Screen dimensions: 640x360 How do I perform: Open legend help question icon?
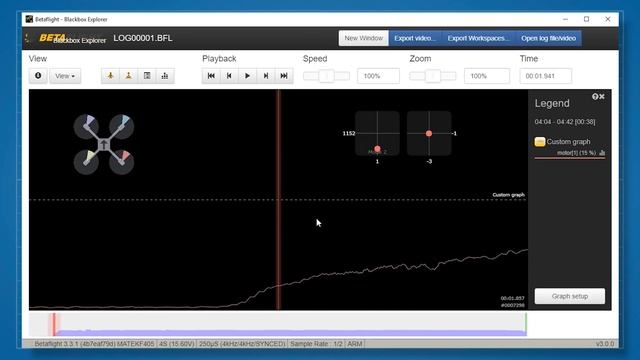(595, 97)
